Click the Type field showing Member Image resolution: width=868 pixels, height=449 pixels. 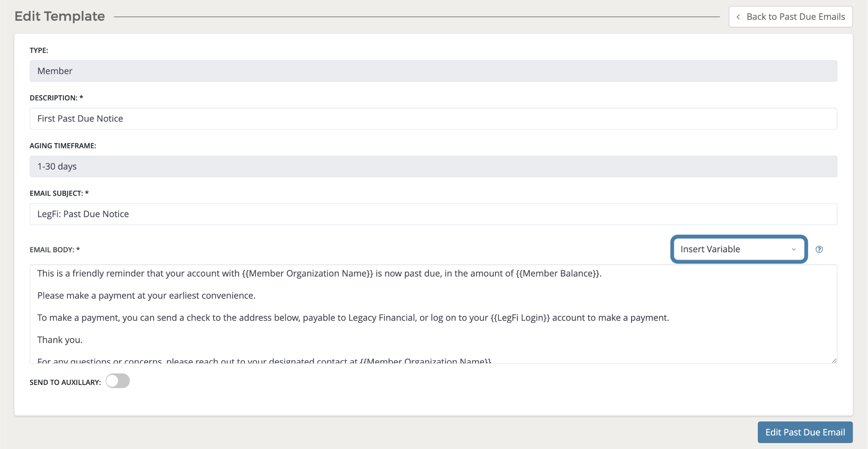click(x=433, y=71)
